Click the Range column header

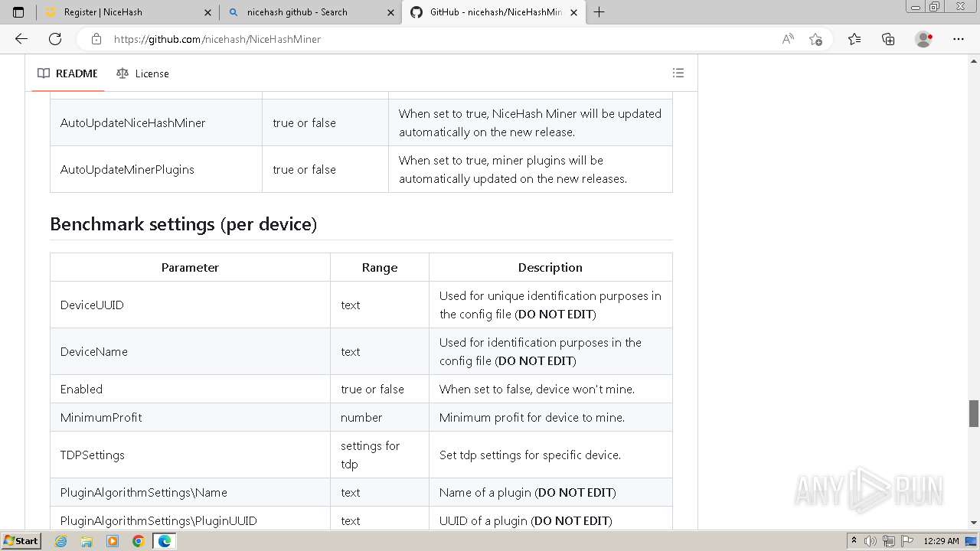pos(380,267)
